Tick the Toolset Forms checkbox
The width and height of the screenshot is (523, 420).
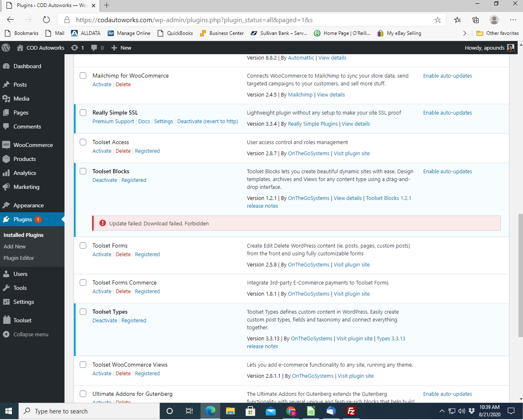83,246
